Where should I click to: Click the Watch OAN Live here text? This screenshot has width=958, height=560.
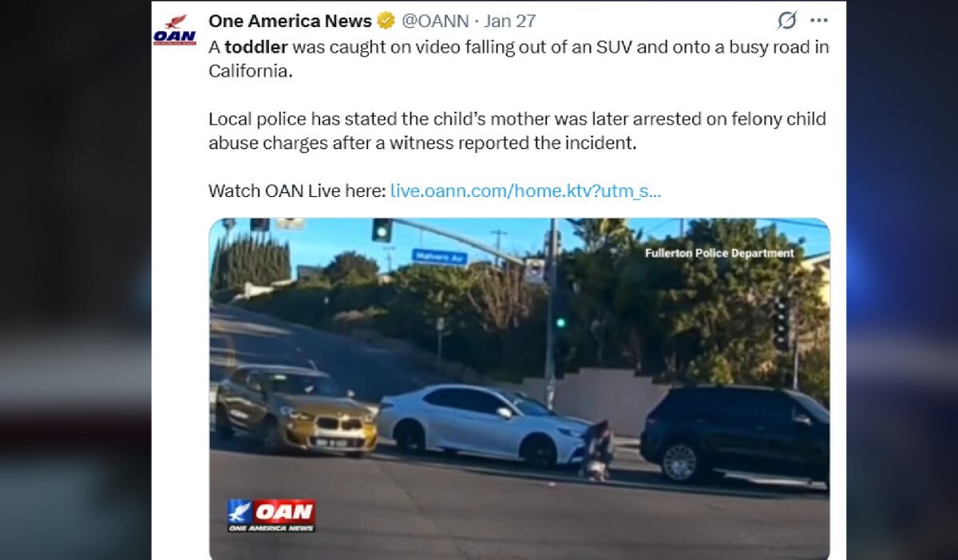pyautogui.click(x=297, y=191)
